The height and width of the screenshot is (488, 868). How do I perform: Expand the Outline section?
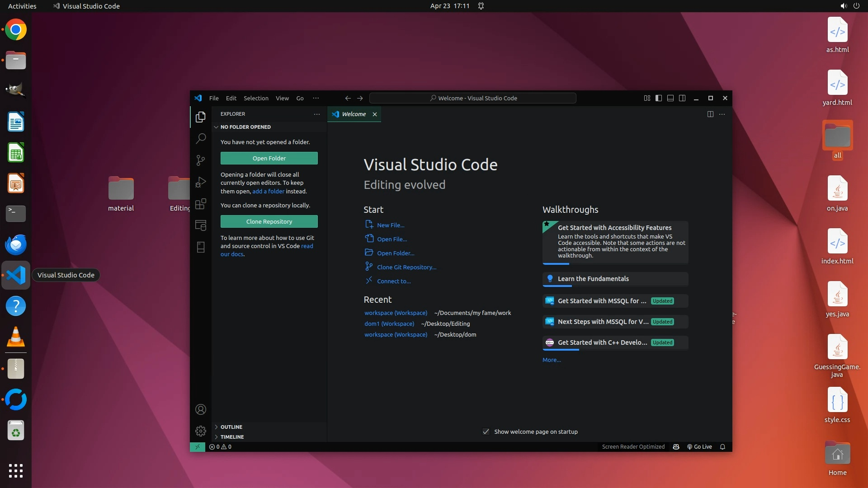(231, 427)
